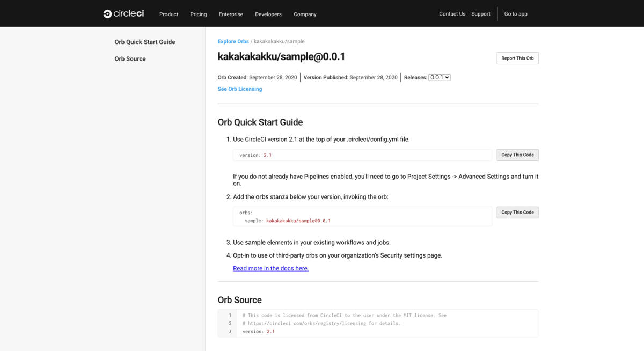The width and height of the screenshot is (644, 351).
Task: Click the Report This Orb button
Action: tap(517, 58)
